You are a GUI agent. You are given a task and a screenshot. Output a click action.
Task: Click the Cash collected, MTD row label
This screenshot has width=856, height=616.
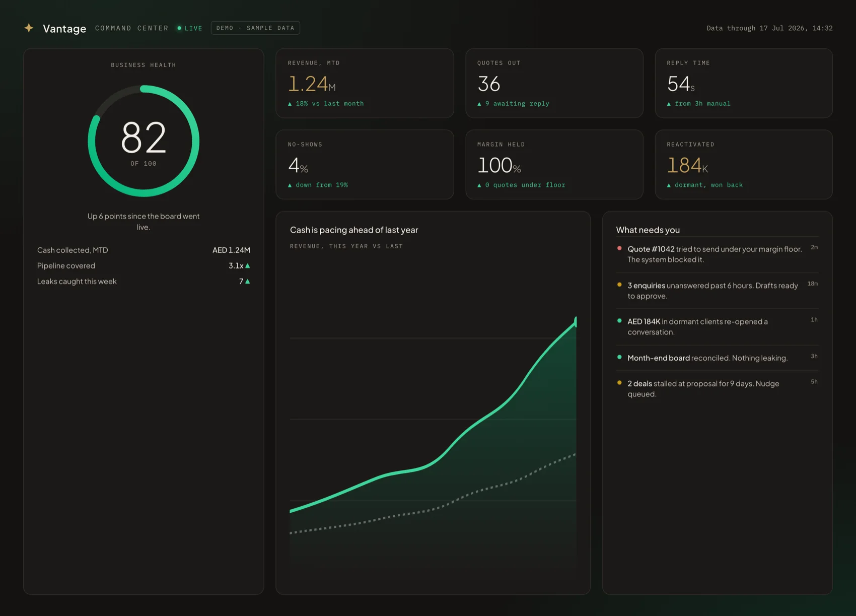(x=73, y=250)
